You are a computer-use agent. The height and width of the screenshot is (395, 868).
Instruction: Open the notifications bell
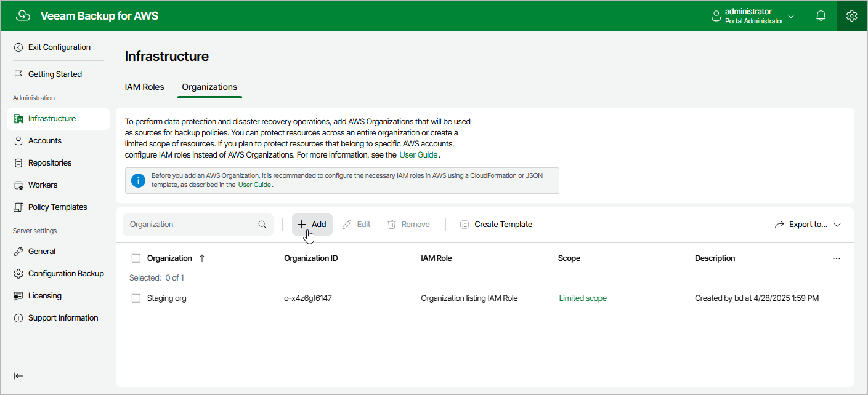pos(821,16)
